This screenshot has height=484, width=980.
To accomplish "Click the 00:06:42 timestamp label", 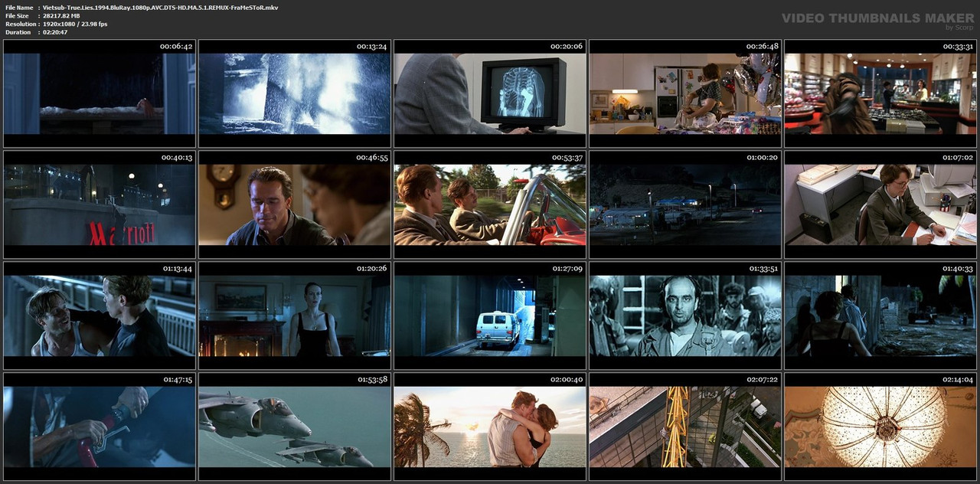I will [x=176, y=47].
